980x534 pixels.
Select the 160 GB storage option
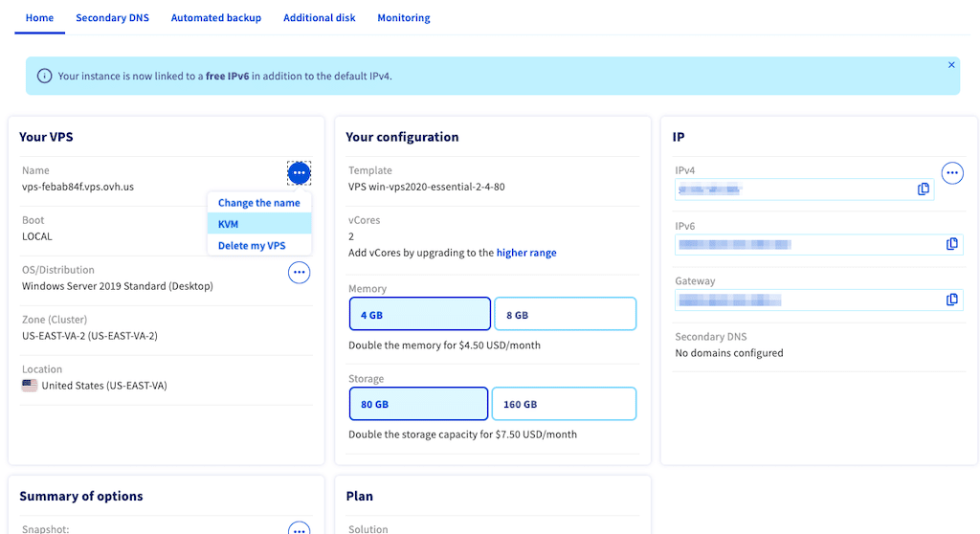tap(564, 403)
